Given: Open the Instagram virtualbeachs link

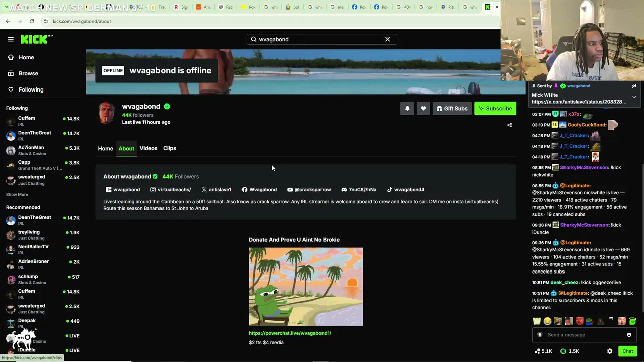Looking at the screenshot, I should tap(171, 190).
